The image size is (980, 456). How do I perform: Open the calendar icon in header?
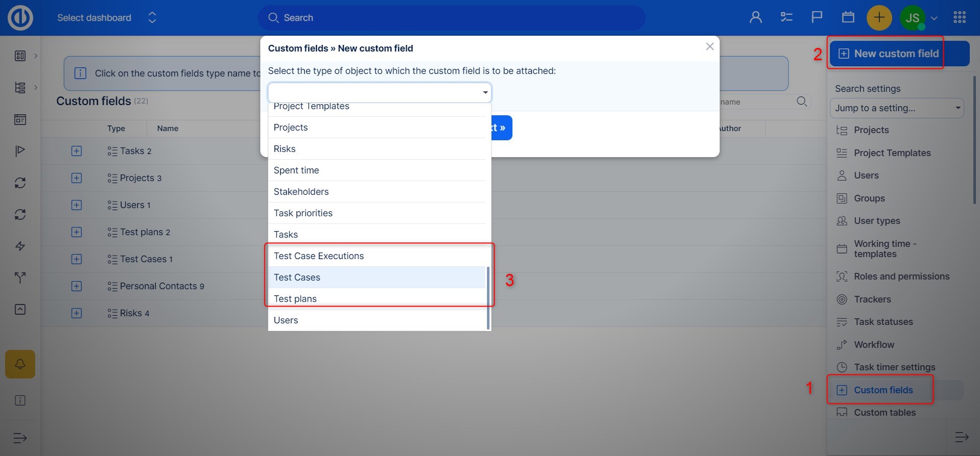point(848,18)
